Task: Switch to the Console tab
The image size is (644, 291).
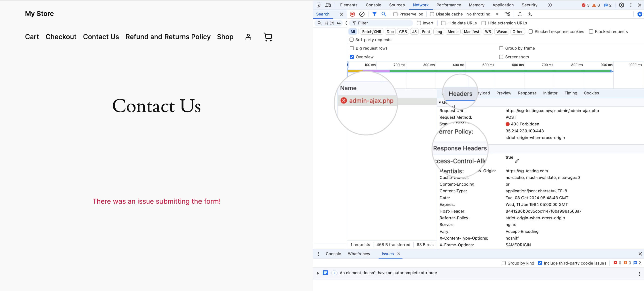Action: point(373,5)
